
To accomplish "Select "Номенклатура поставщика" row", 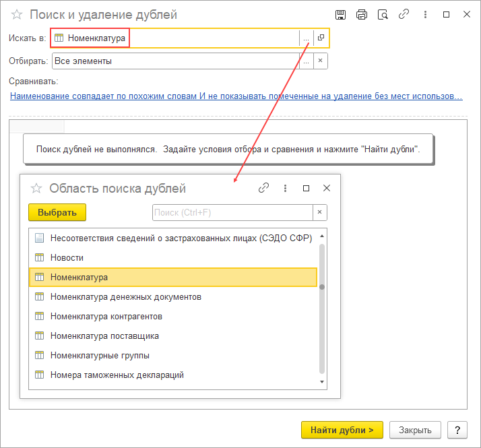I will 173,336.
